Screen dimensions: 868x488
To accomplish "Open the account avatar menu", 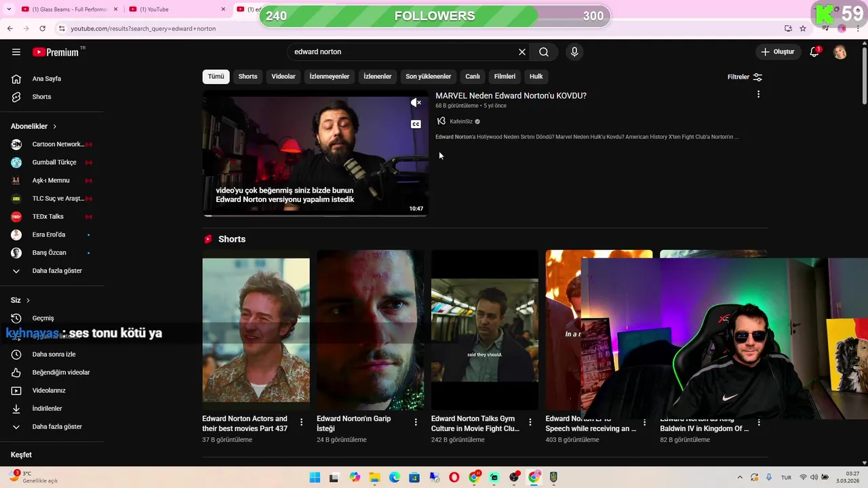I will pos(840,52).
